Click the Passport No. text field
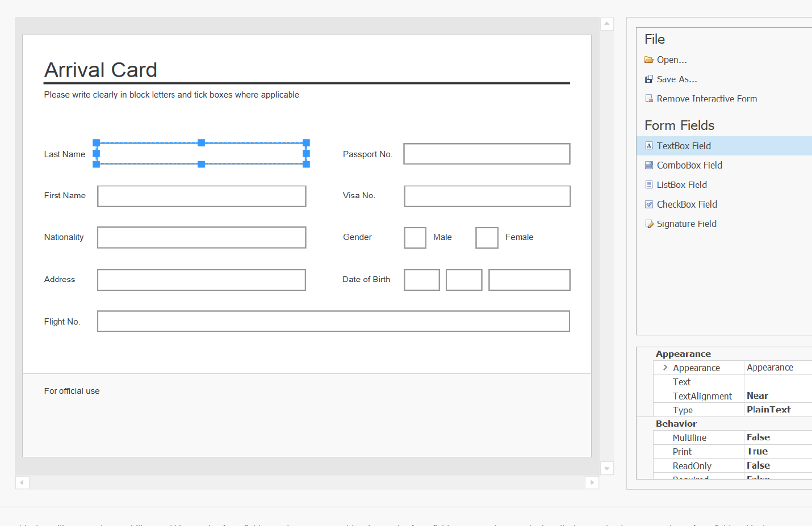 click(487, 154)
